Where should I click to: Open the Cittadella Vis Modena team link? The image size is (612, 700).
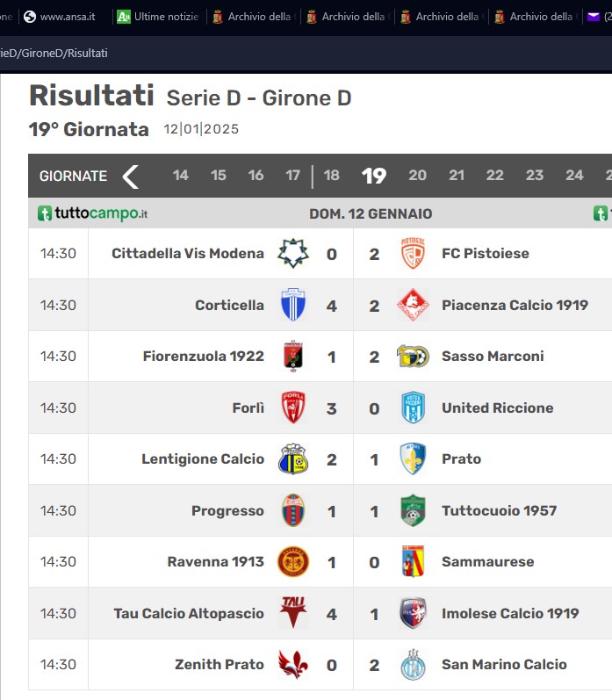[188, 254]
